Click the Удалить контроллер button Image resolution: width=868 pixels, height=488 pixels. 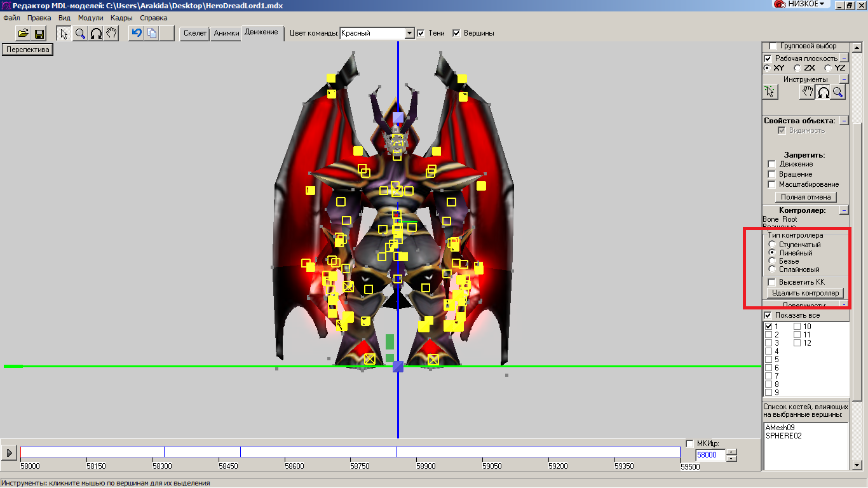click(806, 293)
